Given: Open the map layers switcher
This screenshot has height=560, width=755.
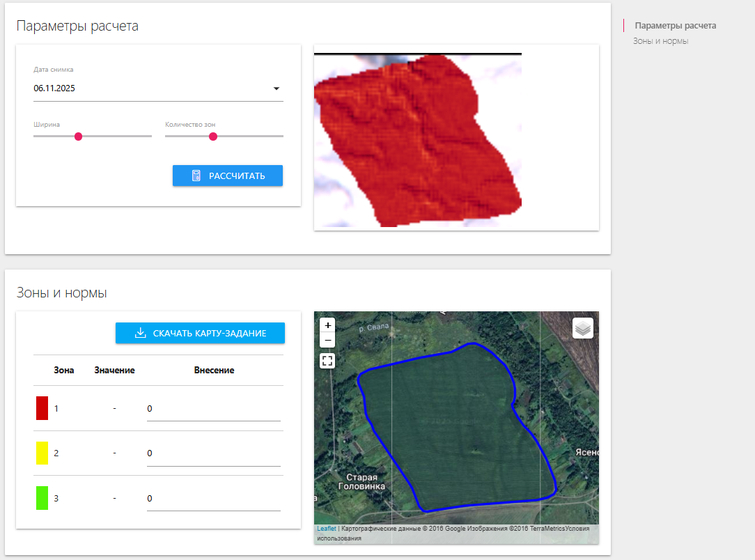Looking at the screenshot, I should click(x=582, y=328).
